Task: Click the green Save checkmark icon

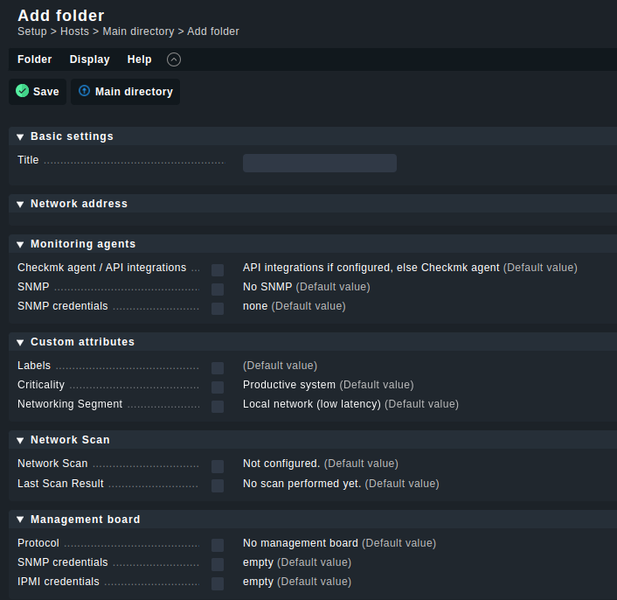Action: click(22, 91)
